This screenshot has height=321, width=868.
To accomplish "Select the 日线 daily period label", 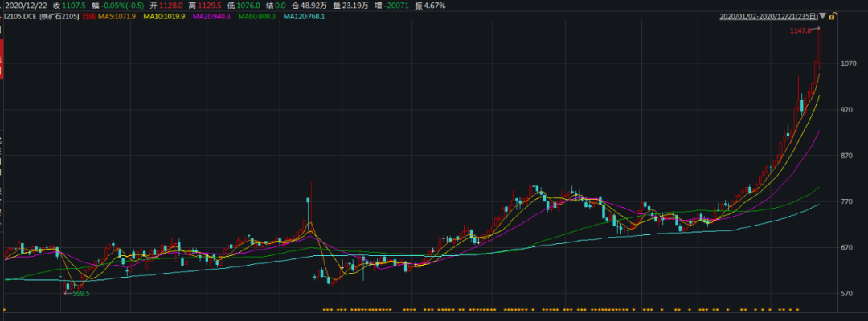I will (x=89, y=16).
